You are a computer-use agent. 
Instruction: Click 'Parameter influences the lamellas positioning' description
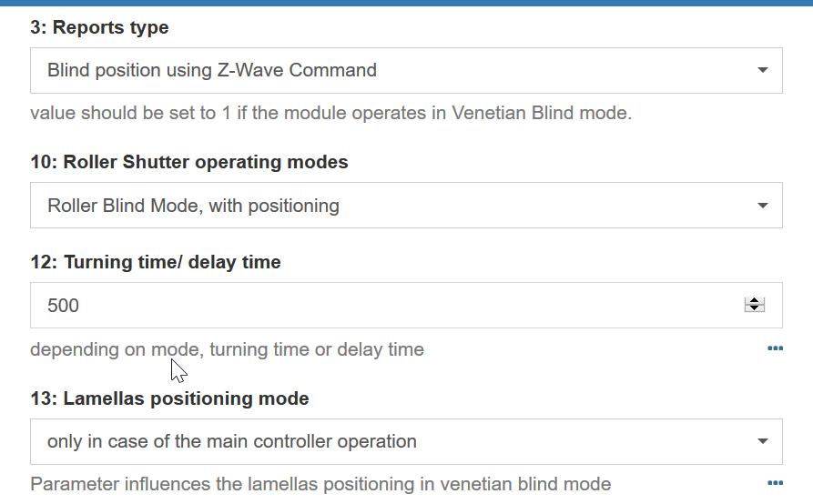click(320, 484)
